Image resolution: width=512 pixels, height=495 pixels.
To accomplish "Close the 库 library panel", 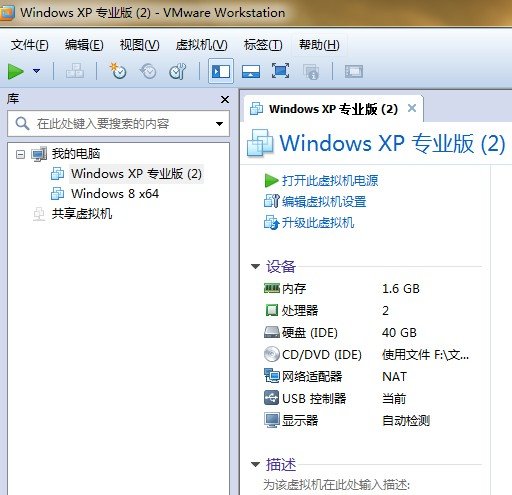I will point(225,99).
